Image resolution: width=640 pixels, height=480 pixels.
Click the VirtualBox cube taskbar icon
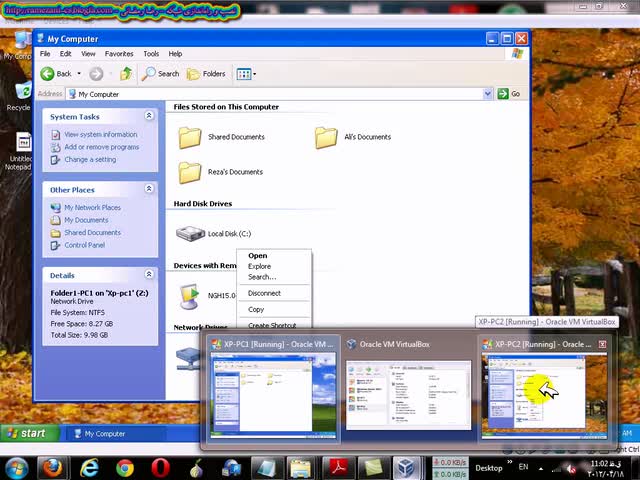406,468
